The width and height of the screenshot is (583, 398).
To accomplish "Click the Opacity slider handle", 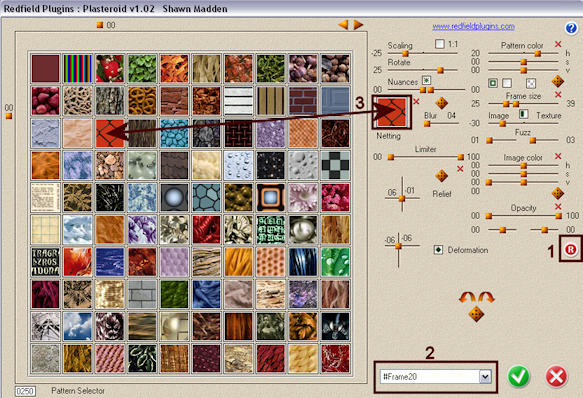I will pos(558,216).
